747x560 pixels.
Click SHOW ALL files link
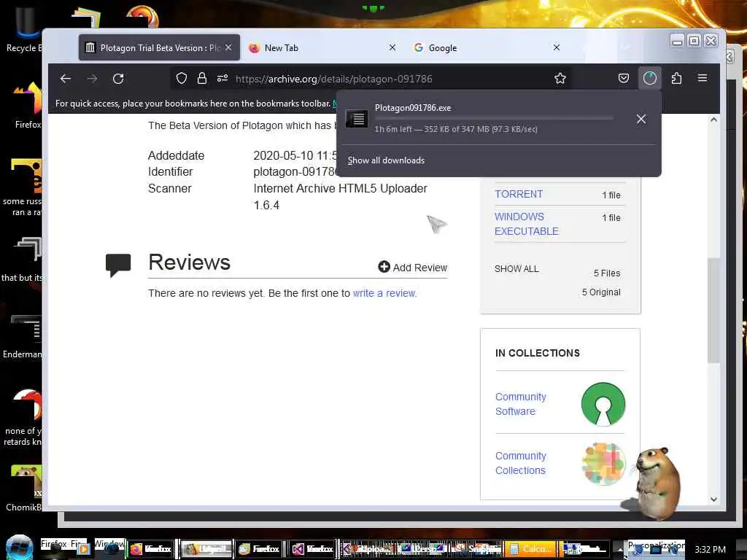coord(516,269)
